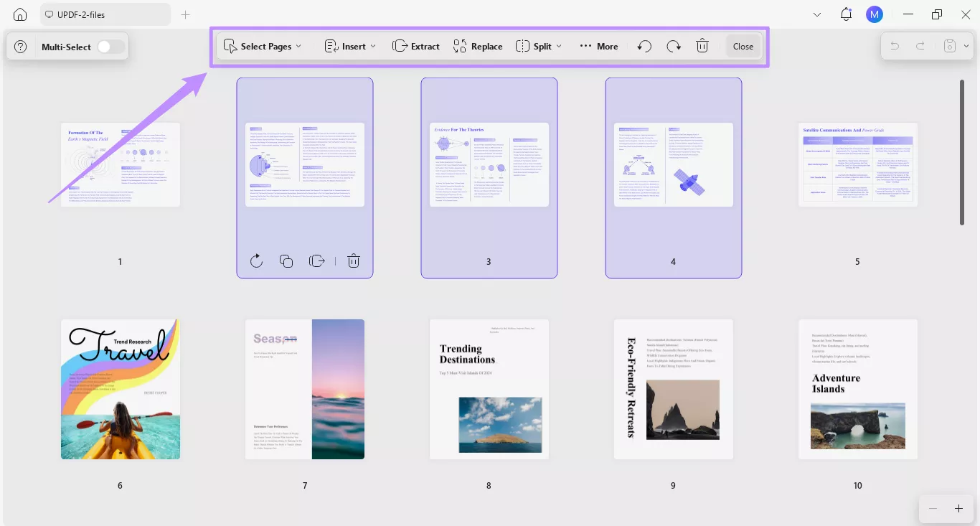The width and height of the screenshot is (980, 526).
Task: Duplicate page 2 with the copy icon
Action: point(286,260)
